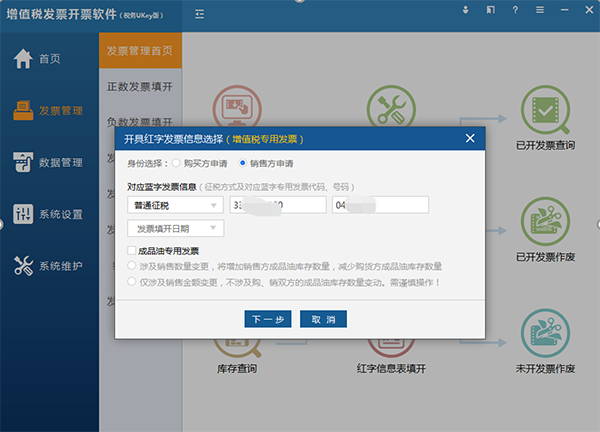Expand the 普通征税 dropdown
Viewport: 600px width, 432px height.
(175, 205)
